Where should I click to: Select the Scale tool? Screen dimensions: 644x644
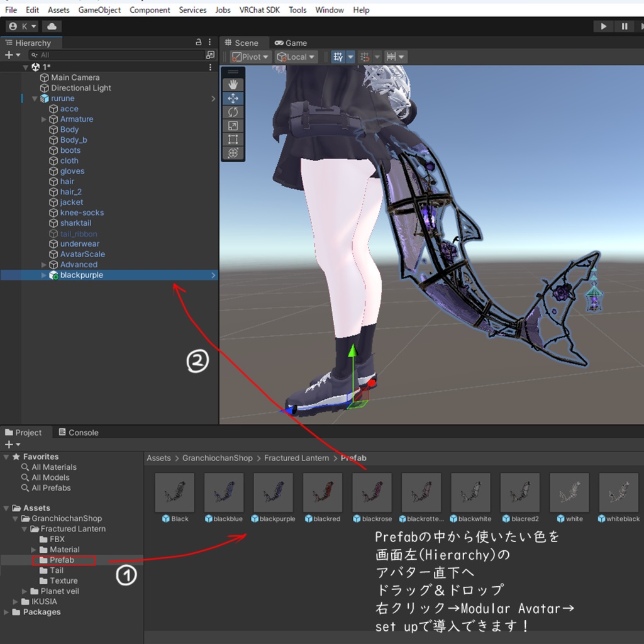click(x=233, y=126)
